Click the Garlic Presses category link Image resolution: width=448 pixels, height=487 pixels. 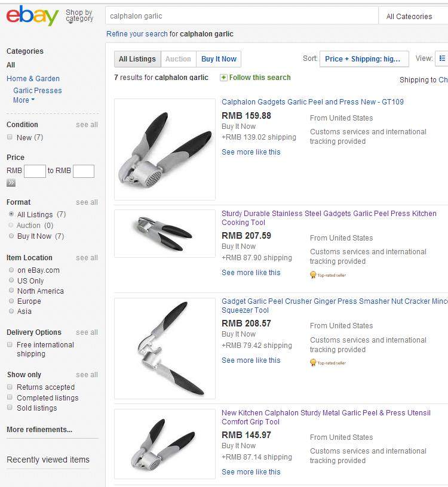pos(38,91)
